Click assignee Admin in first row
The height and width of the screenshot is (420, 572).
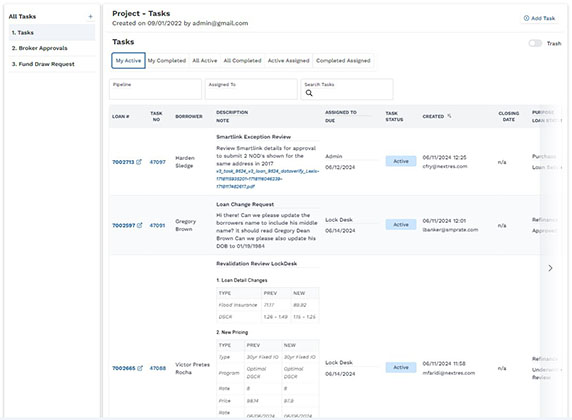pos(334,156)
